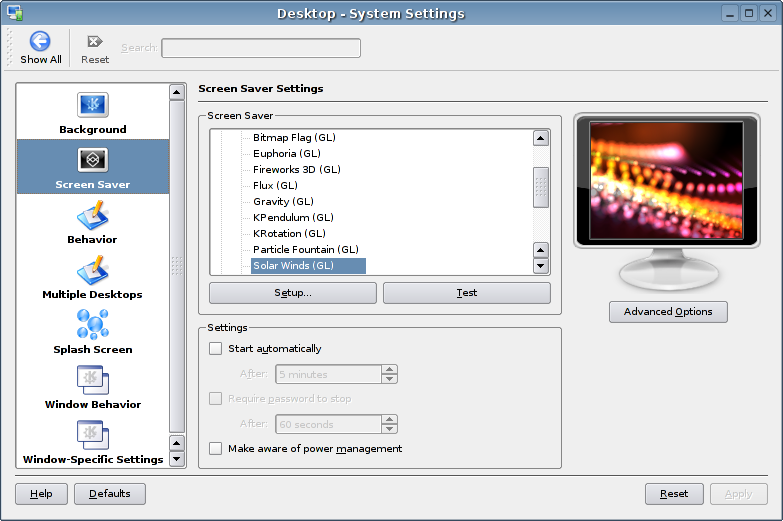783x521 pixels.
Task: Toggle Require password to stop checkbox
Action: coord(215,399)
